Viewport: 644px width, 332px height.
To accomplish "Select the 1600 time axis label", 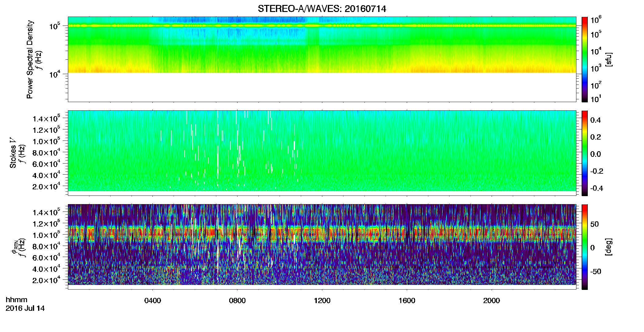I will pyautogui.click(x=407, y=301).
